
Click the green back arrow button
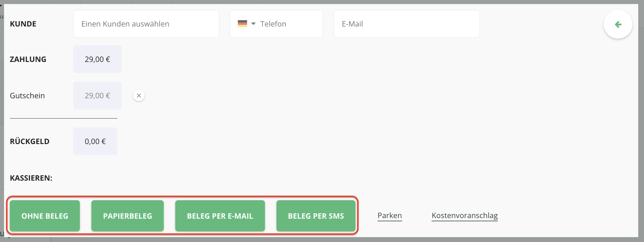(x=618, y=24)
